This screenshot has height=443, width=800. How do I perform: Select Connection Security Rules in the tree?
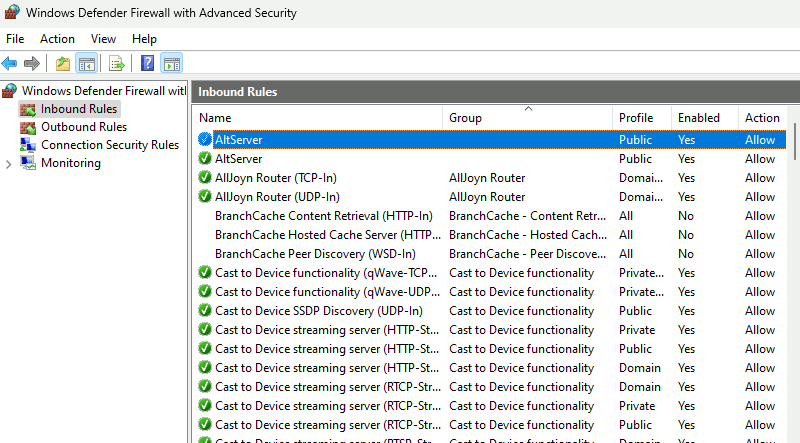[x=110, y=145]
